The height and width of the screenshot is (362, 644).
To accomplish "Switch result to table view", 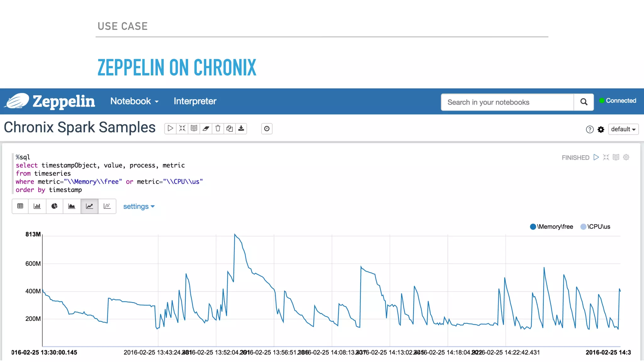I will point(20,206).
